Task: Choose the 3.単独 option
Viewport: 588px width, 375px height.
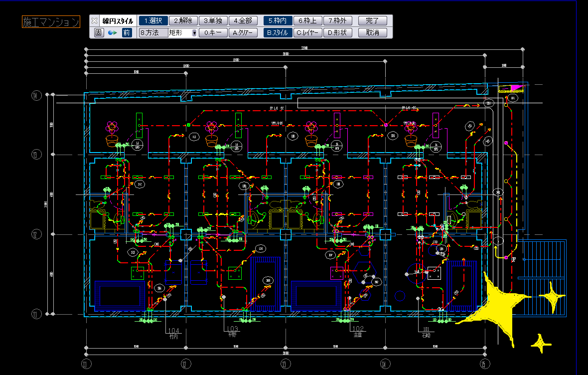Action: [213, 21]
